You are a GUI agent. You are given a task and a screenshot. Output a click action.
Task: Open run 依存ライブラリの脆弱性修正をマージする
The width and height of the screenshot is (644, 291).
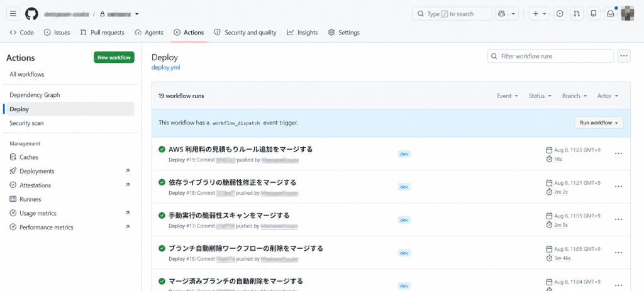233,182
